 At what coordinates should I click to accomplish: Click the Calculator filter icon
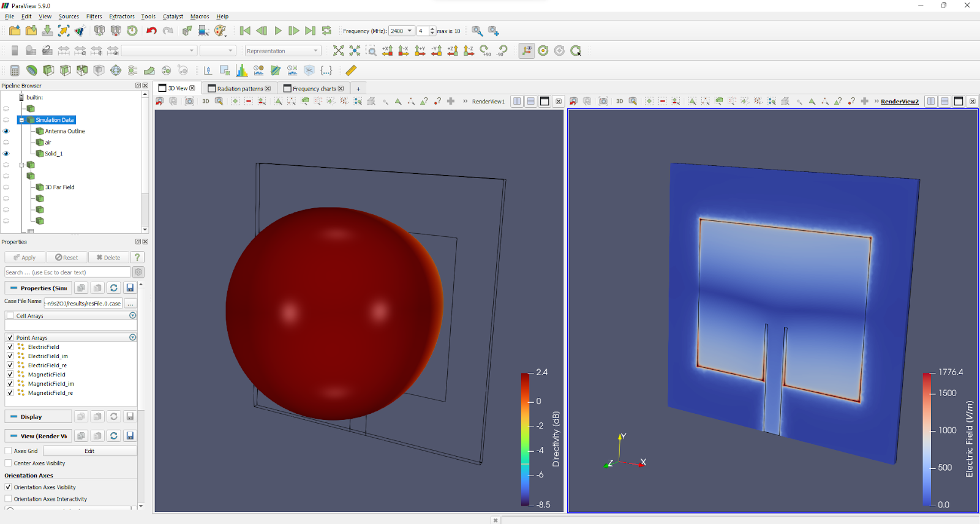pyautogui.click(x=15, y=70)
